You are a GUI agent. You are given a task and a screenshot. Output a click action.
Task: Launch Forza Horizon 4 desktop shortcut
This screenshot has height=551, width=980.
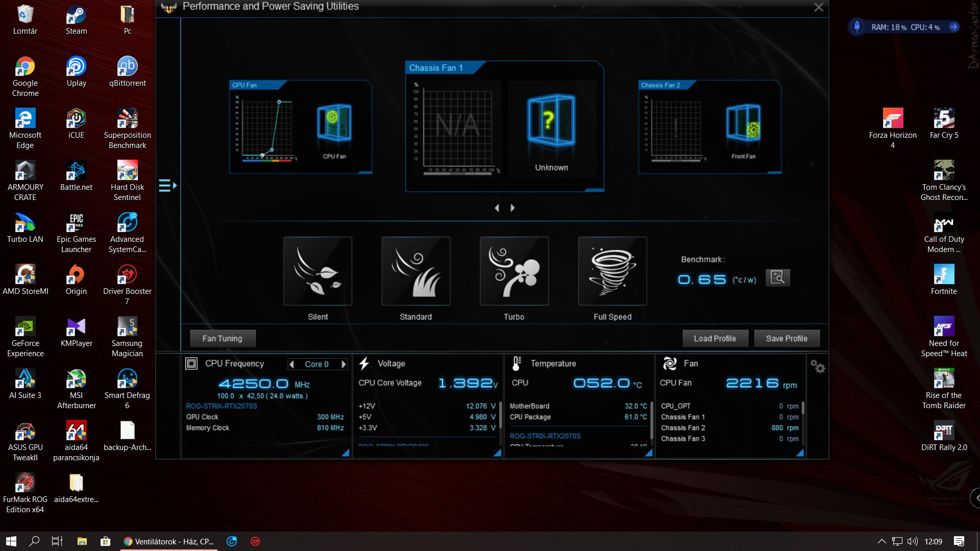pos(893,129)
